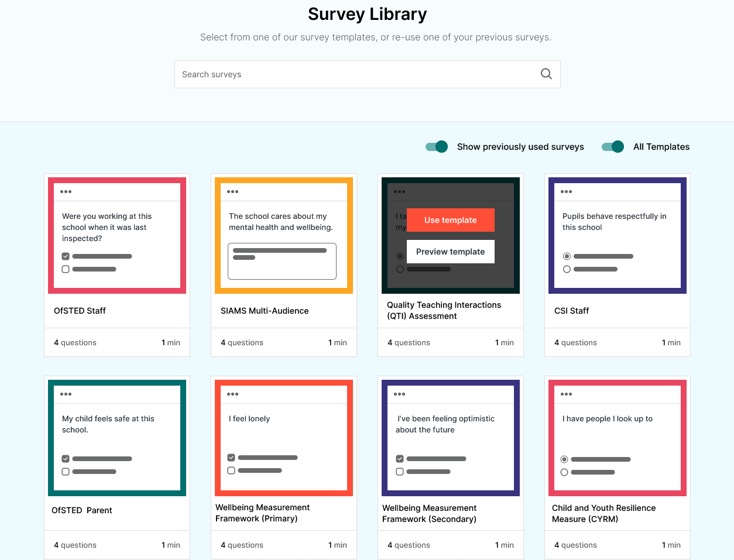Click the search magnifier icon
734x560 pixels.
point(546,74)
